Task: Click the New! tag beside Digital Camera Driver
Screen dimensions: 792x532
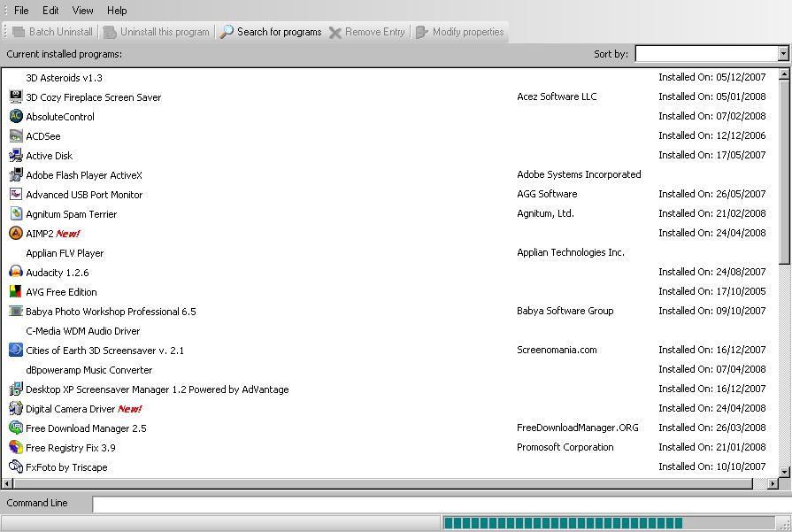Action: tap(129, 409)
